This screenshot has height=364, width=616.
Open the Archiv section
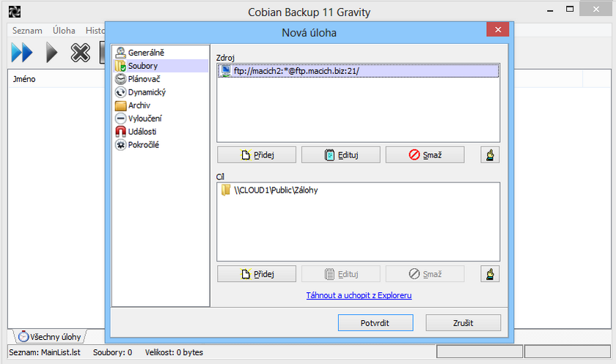point(139,105)
